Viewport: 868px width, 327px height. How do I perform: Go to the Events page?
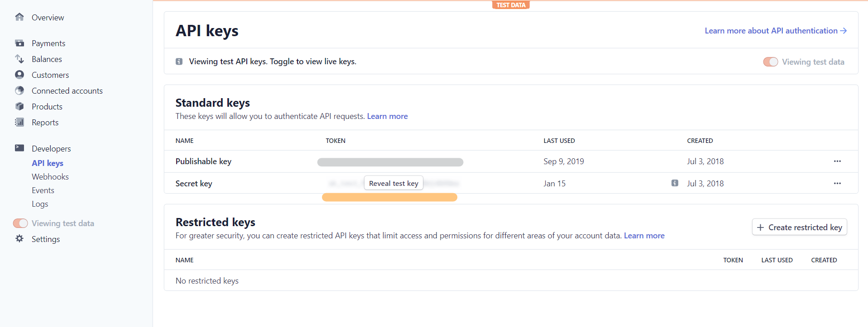click(43, 190)
